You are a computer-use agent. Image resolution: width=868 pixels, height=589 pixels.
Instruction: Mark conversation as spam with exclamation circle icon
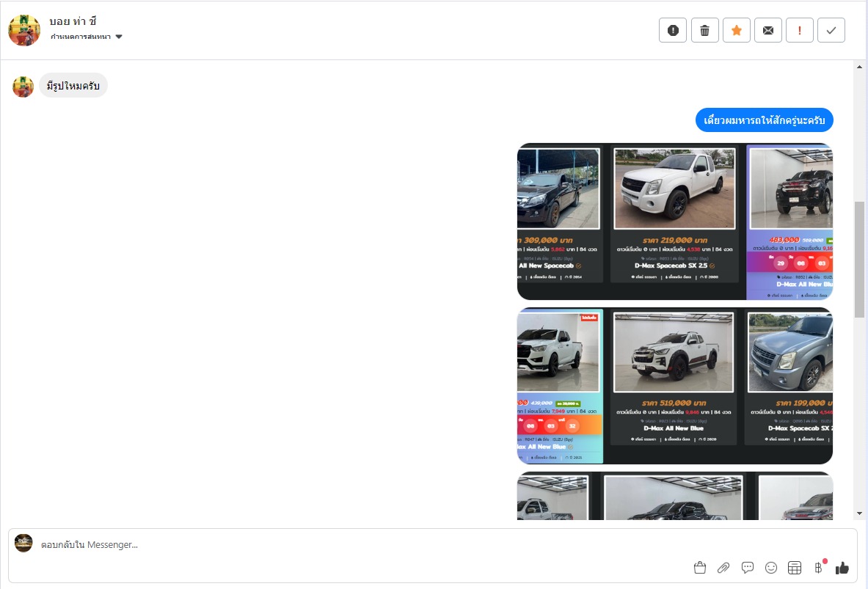click(673, 31)
